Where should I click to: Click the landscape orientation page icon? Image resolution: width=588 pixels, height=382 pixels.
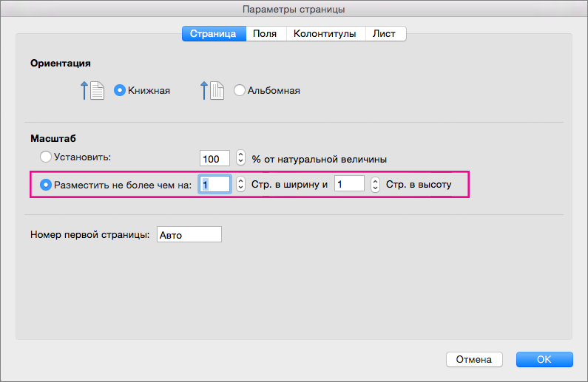point(217,91)
